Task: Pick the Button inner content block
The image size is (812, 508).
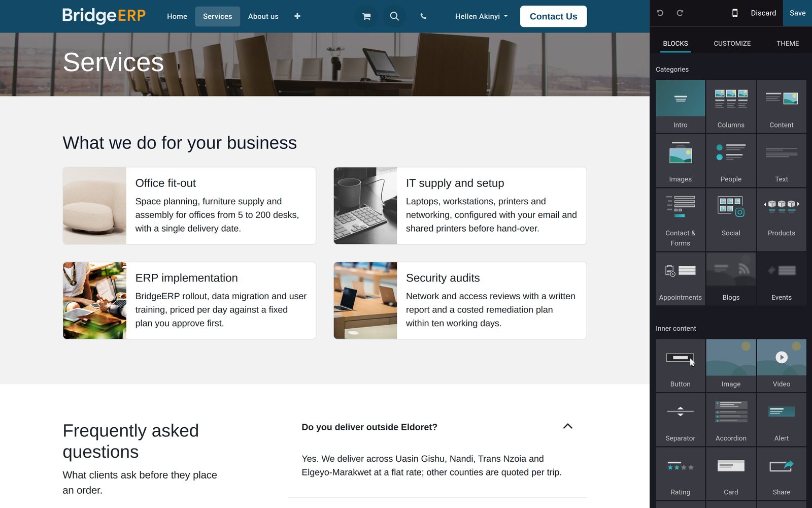Action: point(680,365)
